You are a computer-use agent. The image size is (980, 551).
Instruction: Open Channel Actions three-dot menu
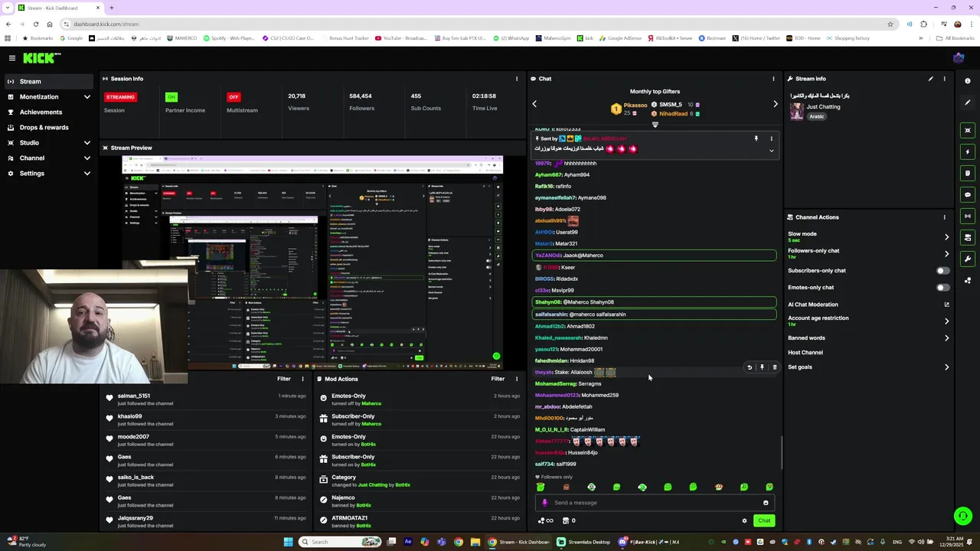(944, 217)
